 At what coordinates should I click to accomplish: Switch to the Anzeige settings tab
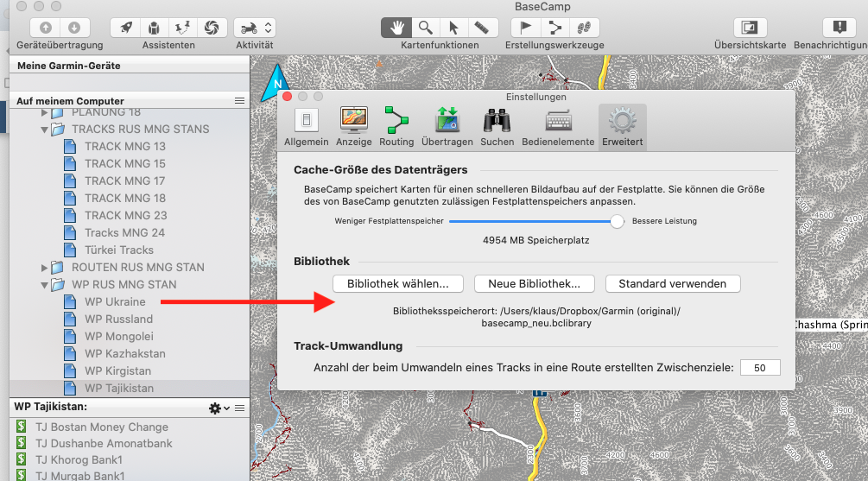click(354, 127)
